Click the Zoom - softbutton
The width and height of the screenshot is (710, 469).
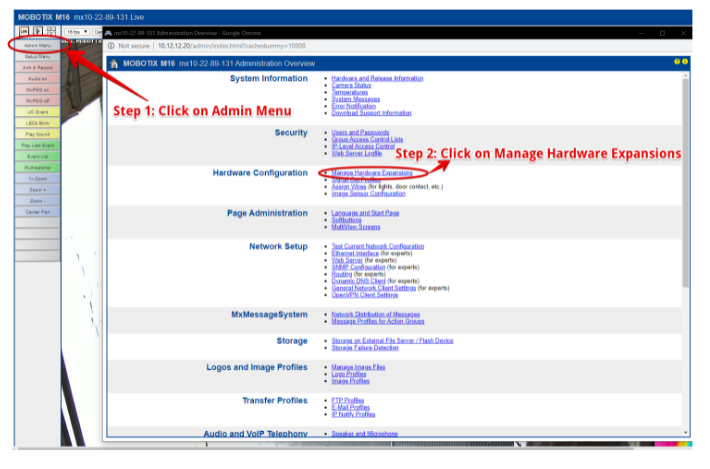tap(38, 201)
